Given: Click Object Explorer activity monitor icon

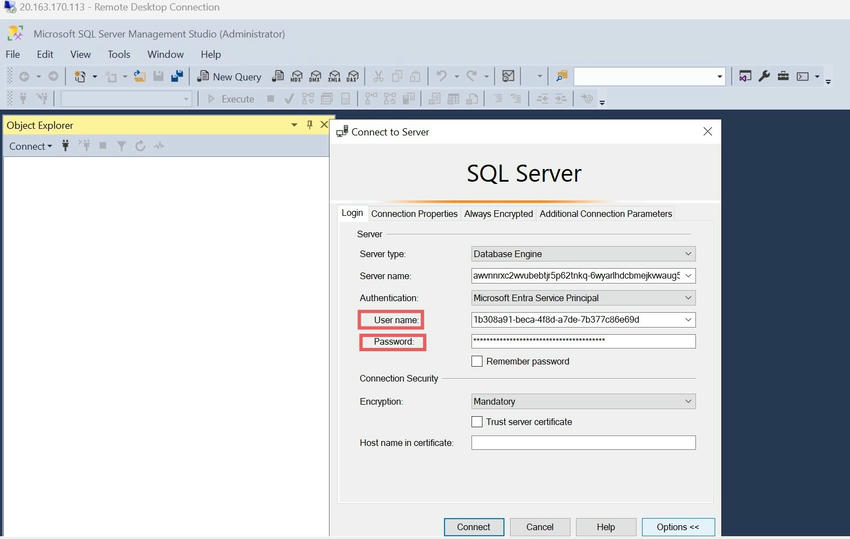Looking at the screenshot, I should [158, 146].
